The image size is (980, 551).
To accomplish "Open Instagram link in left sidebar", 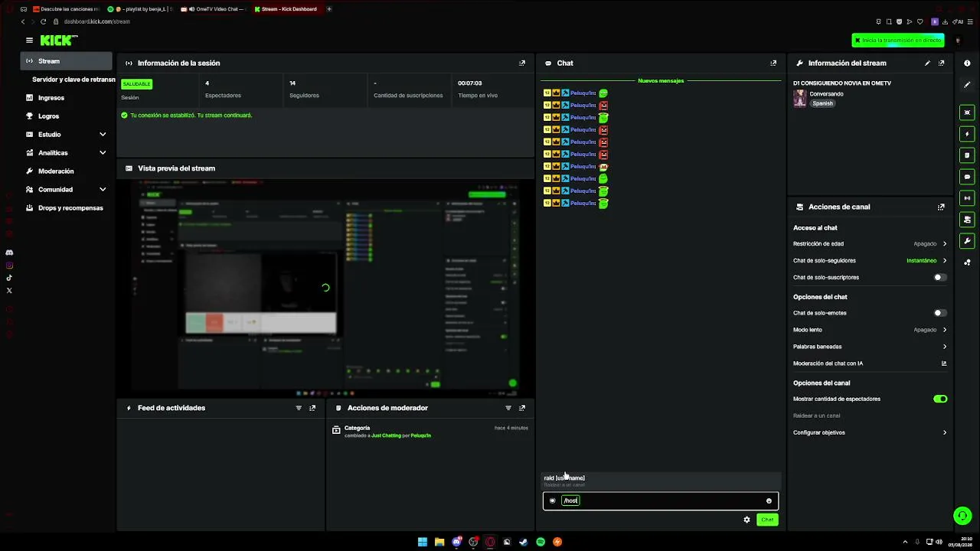I will 9,266.
